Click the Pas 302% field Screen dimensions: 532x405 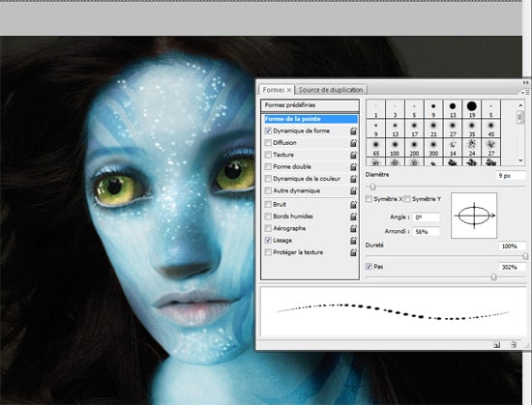(512, 267)
